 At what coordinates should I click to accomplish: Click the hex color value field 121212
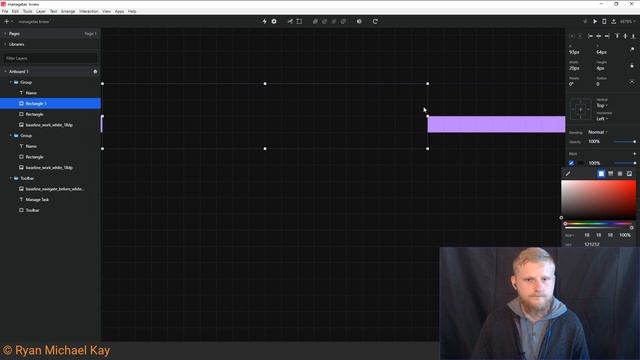[x=591, y=244]
